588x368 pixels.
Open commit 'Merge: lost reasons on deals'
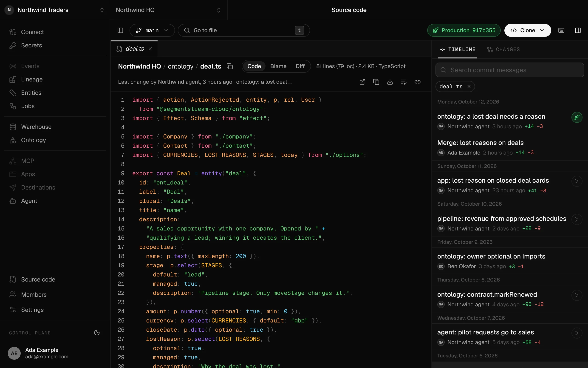click(x=510, y=147)
